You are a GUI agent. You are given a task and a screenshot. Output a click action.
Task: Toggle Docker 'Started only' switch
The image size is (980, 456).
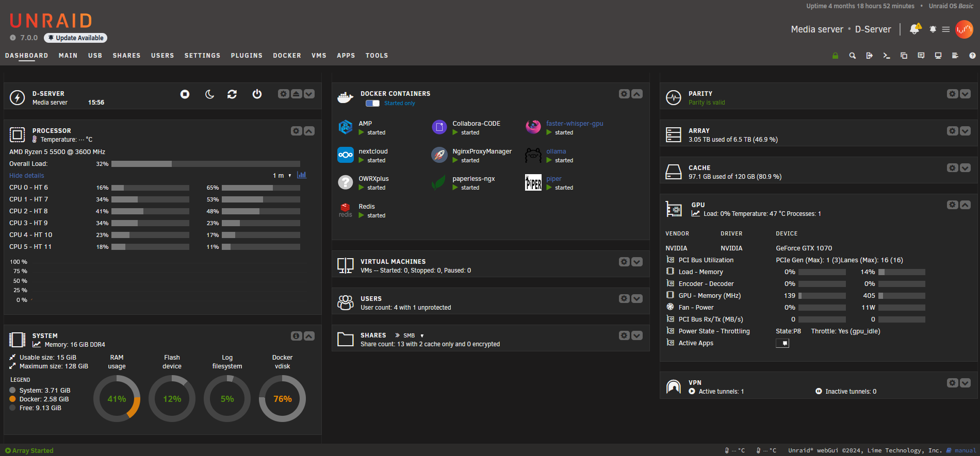[372, 103]
